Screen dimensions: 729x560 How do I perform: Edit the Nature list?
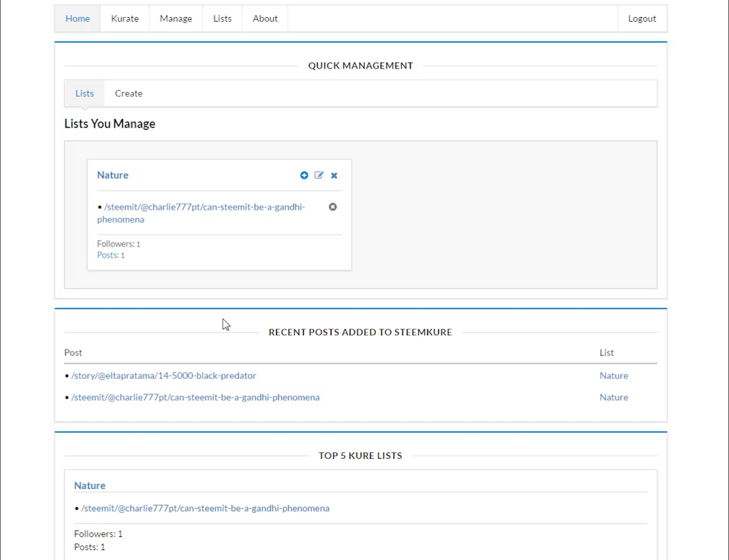[319, 175]
